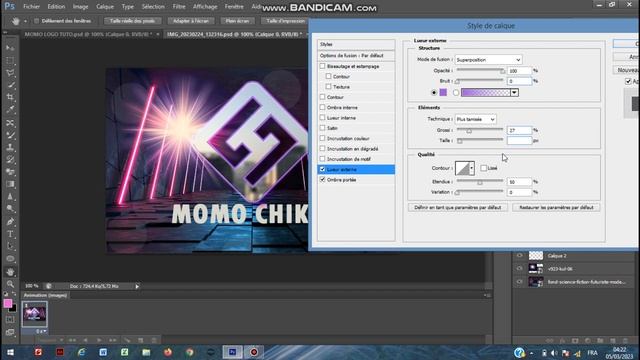Expand the status bar info arrow

point(137,287)
